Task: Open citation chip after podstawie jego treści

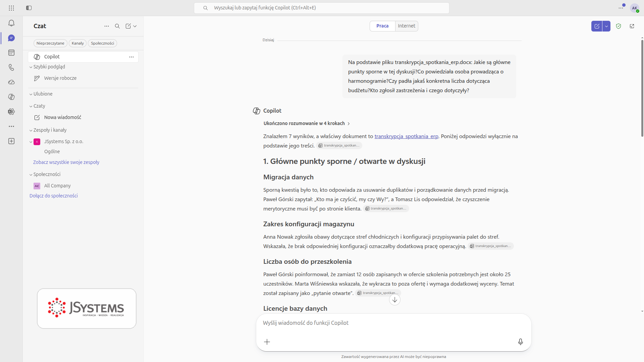Action: click(339, 145)
